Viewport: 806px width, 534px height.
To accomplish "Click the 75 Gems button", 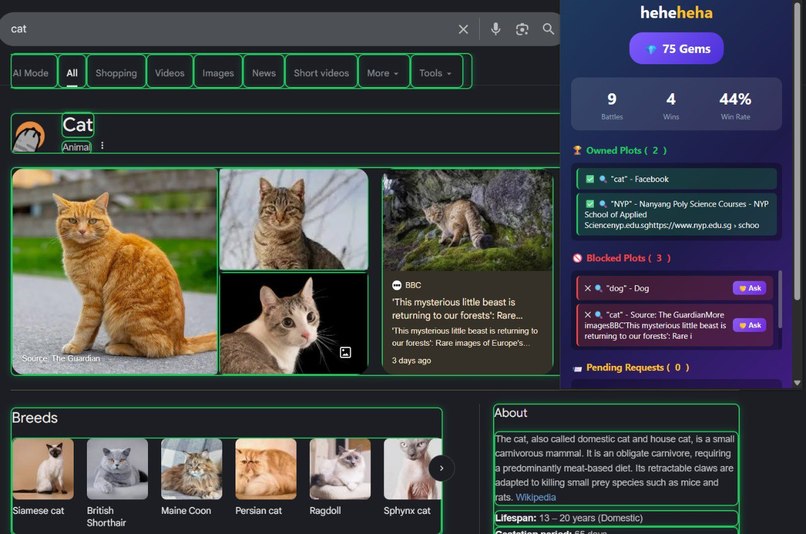I will coord(676,49).
